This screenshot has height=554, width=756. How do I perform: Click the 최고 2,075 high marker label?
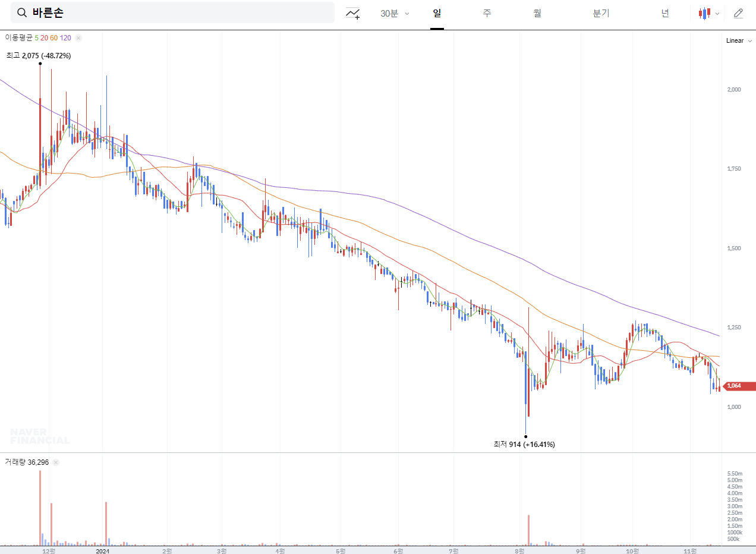[x=39, y=56]
